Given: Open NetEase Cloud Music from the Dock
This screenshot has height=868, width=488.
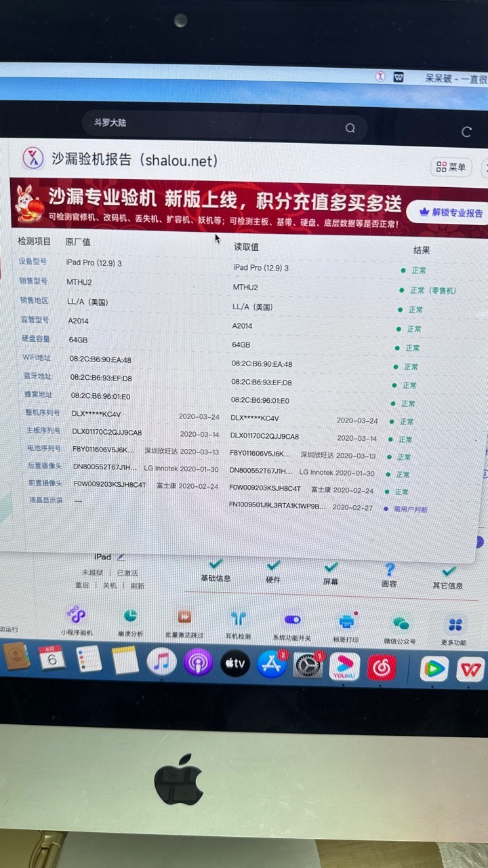Looking at the screenshot, I should [382, 668].
